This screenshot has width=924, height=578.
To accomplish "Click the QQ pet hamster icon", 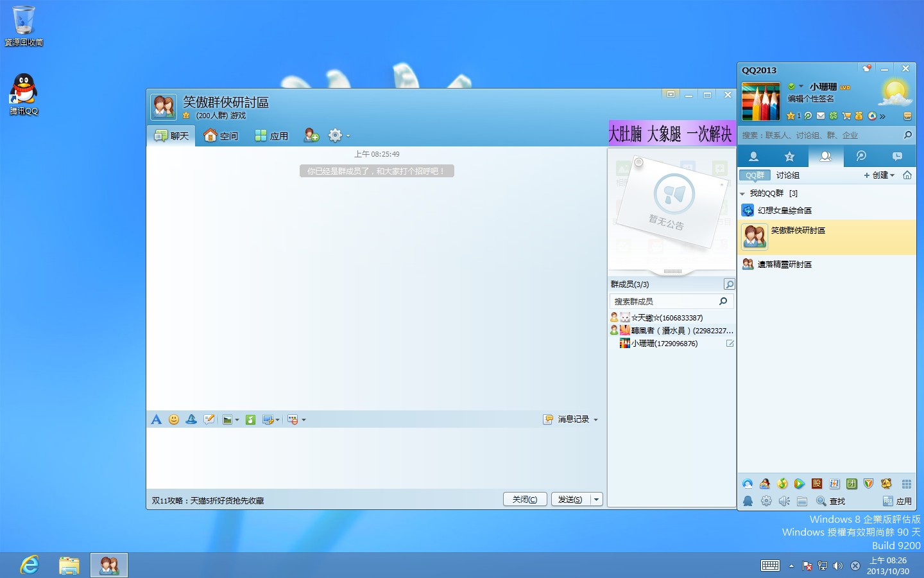I will click(x=886, y=484).
